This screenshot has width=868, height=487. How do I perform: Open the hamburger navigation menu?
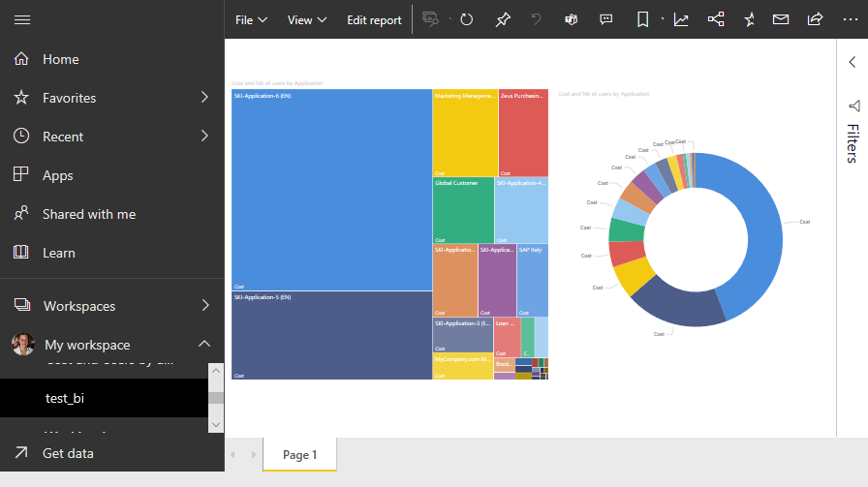(21, 19)
